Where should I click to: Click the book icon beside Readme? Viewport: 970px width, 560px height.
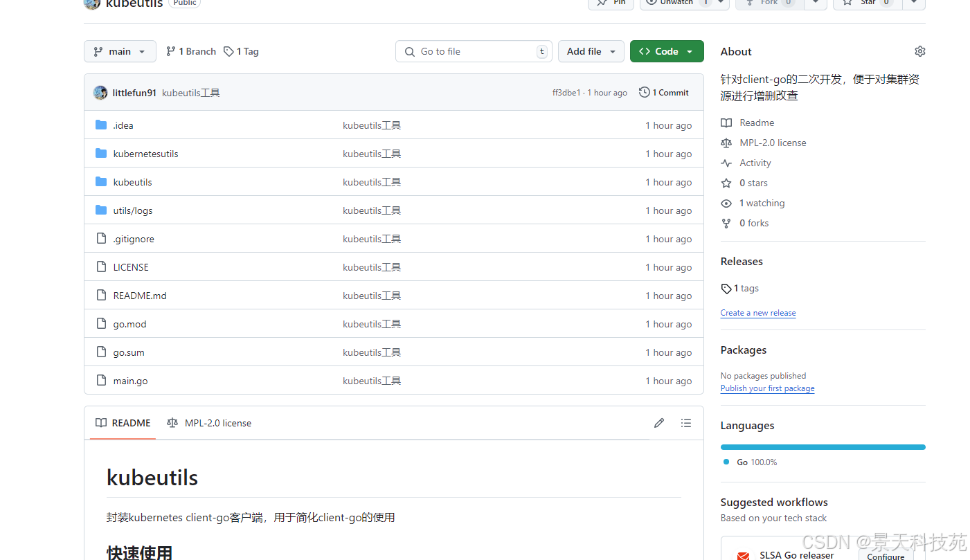tap(726, 123)
